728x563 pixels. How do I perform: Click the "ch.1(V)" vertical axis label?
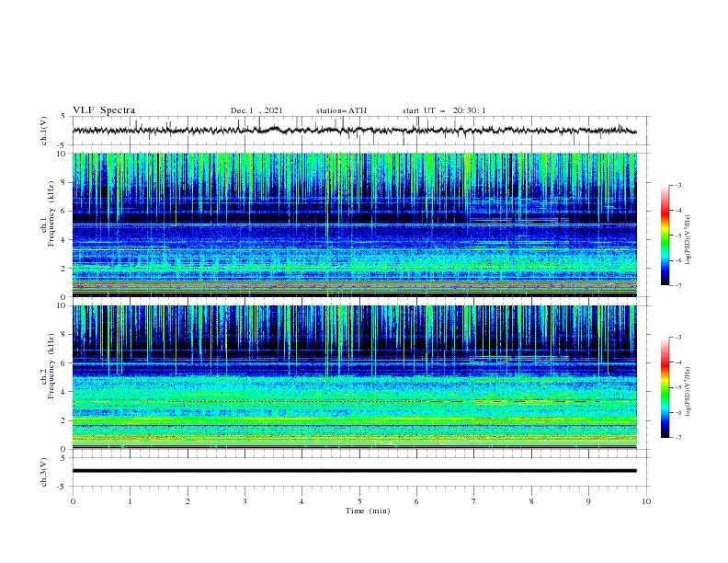[44, 131]
